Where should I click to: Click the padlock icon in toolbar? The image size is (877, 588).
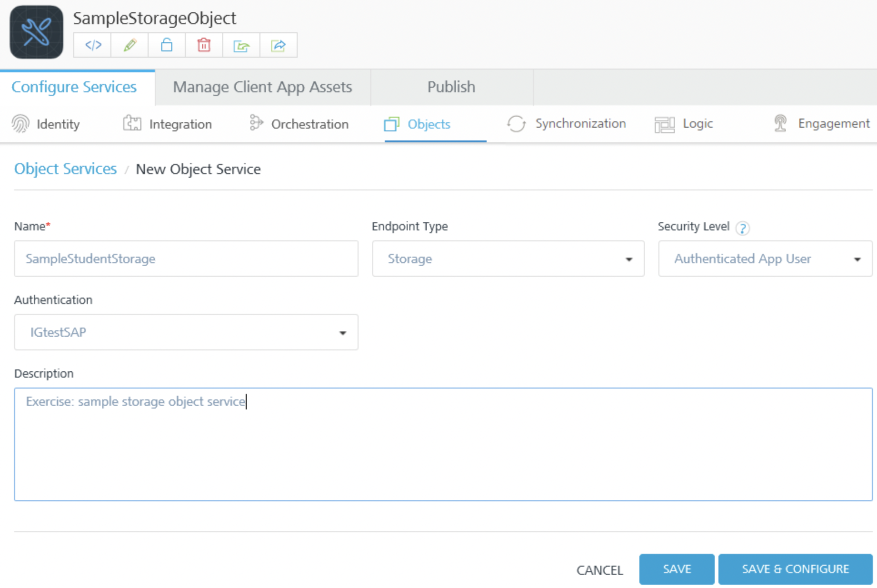click(x=167, y=45)
